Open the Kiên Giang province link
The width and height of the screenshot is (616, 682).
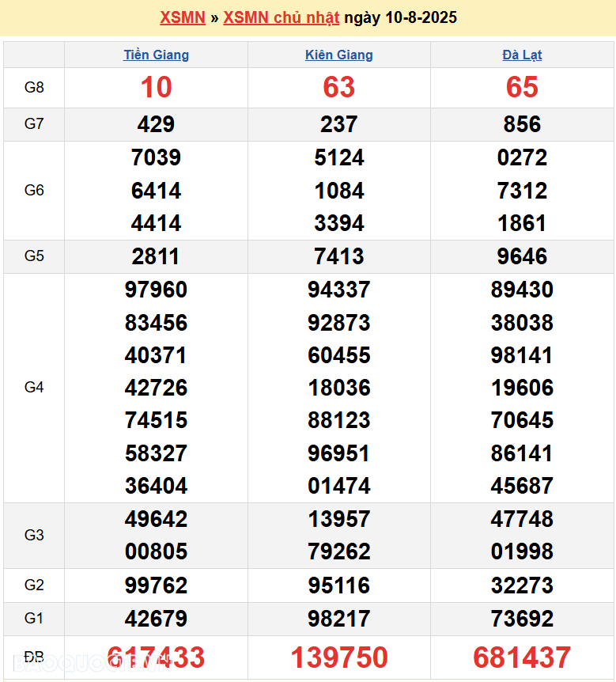339,55
